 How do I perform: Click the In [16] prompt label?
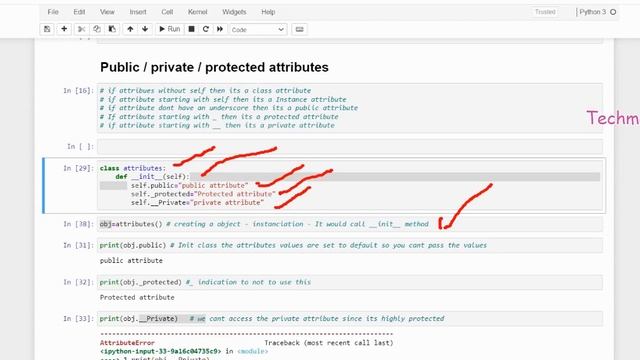[x=78, y=91]
